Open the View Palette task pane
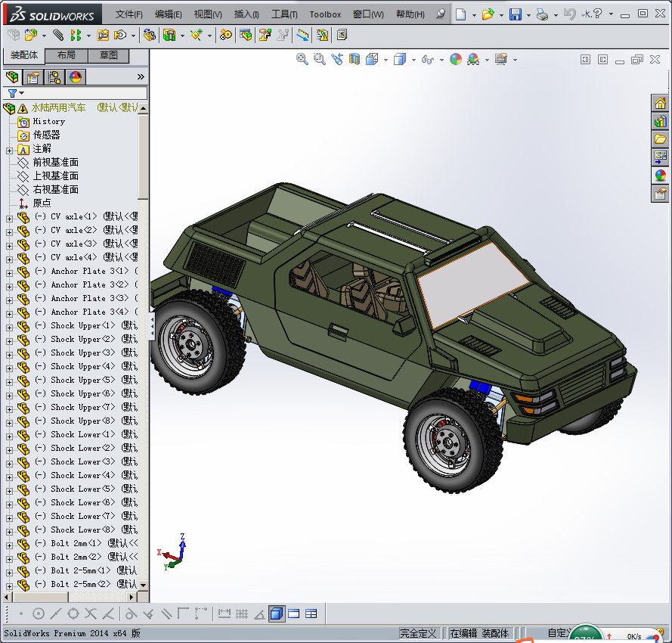 [660, 157]
